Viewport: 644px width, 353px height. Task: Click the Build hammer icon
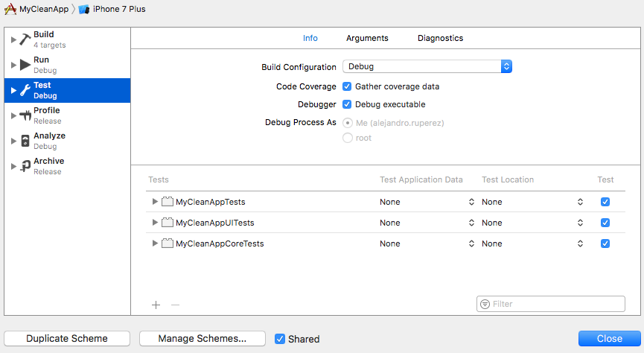point(25,39)
